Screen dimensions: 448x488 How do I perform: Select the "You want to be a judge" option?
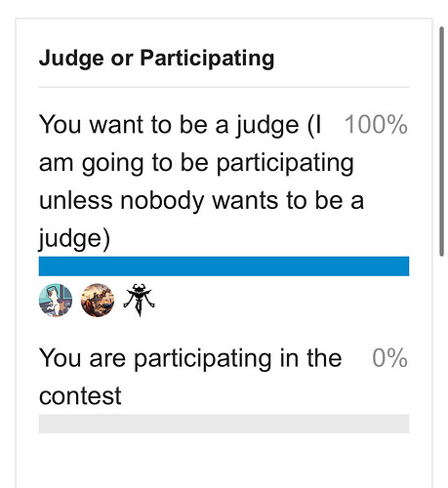click(196, 182)
